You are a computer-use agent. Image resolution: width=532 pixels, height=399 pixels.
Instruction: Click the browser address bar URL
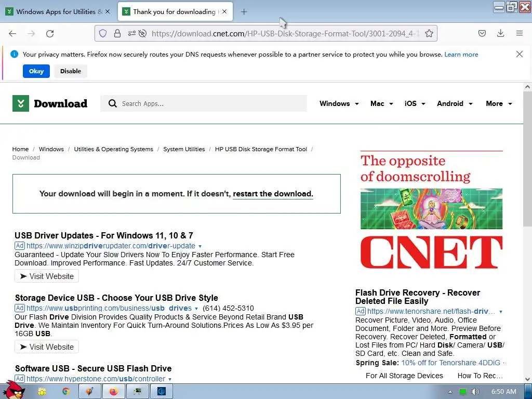285,33
